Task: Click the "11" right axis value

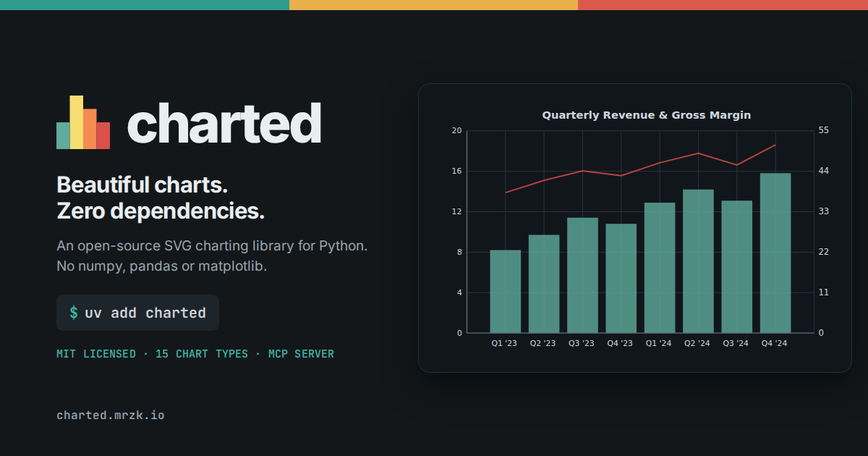Action: (x=823, y=292)
